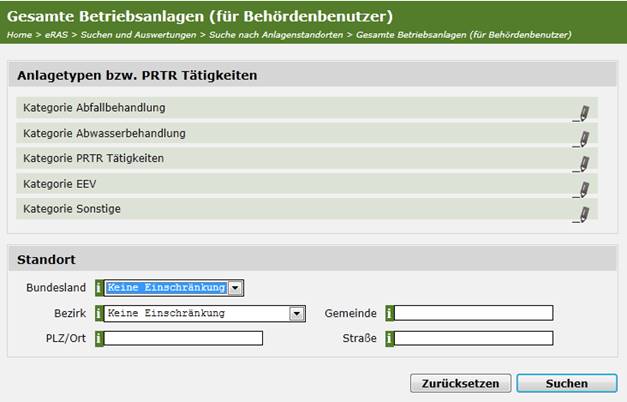Open the Bundesland dropdown
Image resolution: width=627 pixels, height=402 pixels.
[235, 288]
